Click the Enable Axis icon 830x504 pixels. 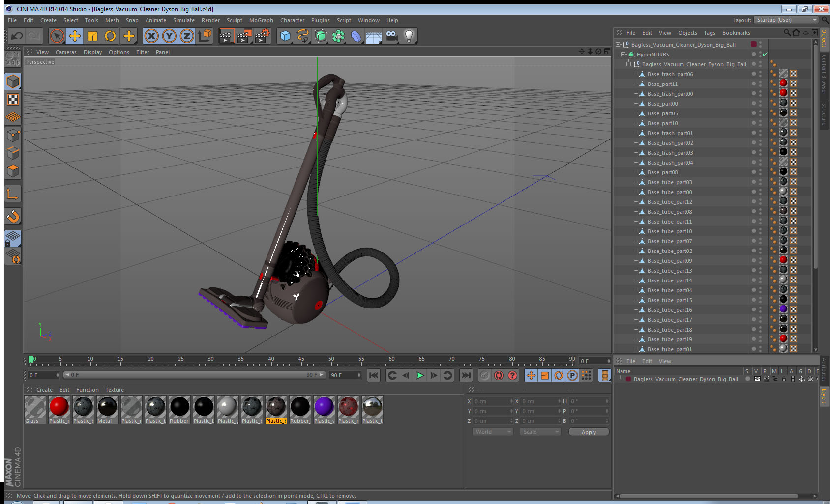(13, 194)
